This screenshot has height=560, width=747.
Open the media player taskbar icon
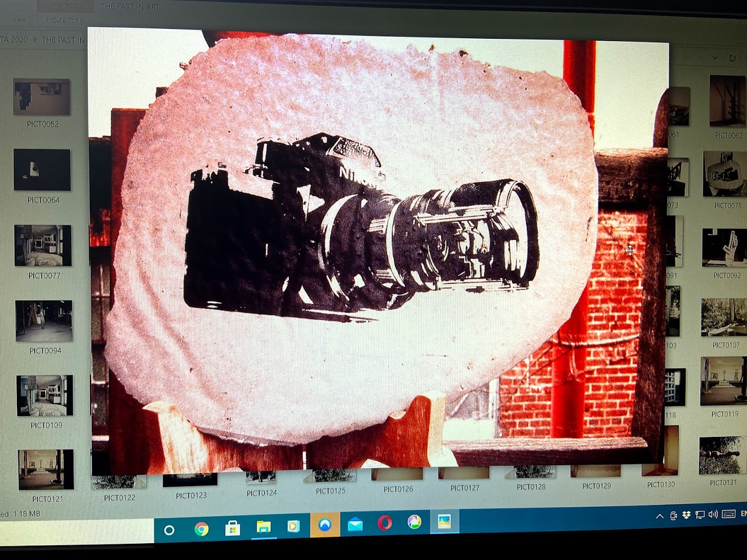[293, 526]
